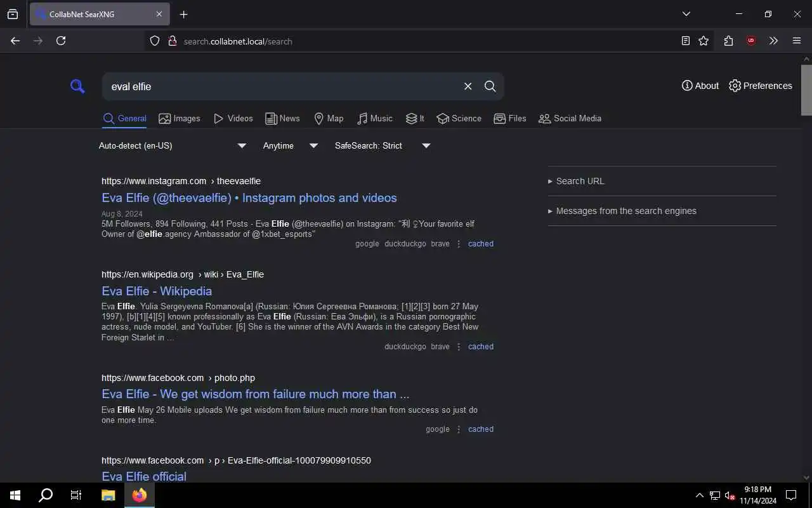812x508 pixels.
Task: Open the Auto-detect (en-US) language dropdown
Action: coord(172,145)
